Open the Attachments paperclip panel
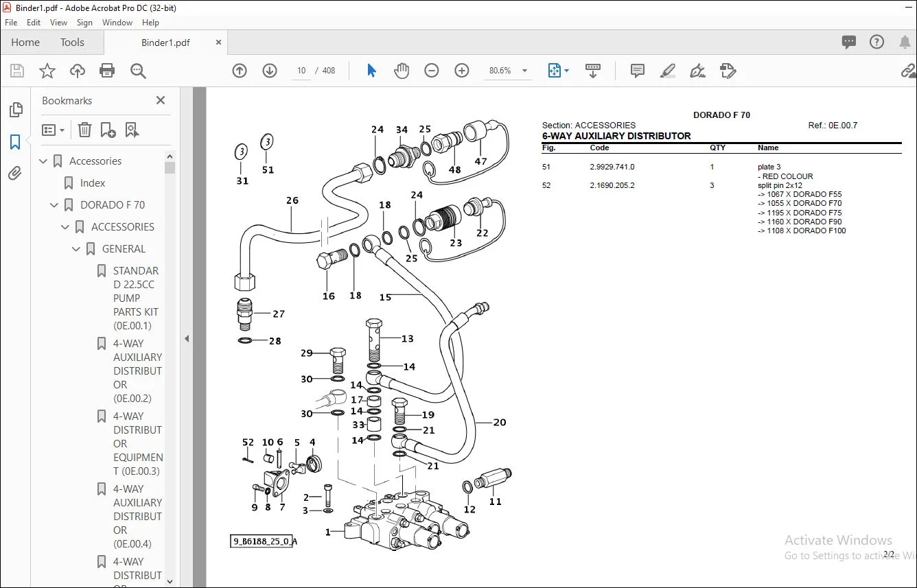Screen dimensions: 917x588 click(x=15, y=174)
